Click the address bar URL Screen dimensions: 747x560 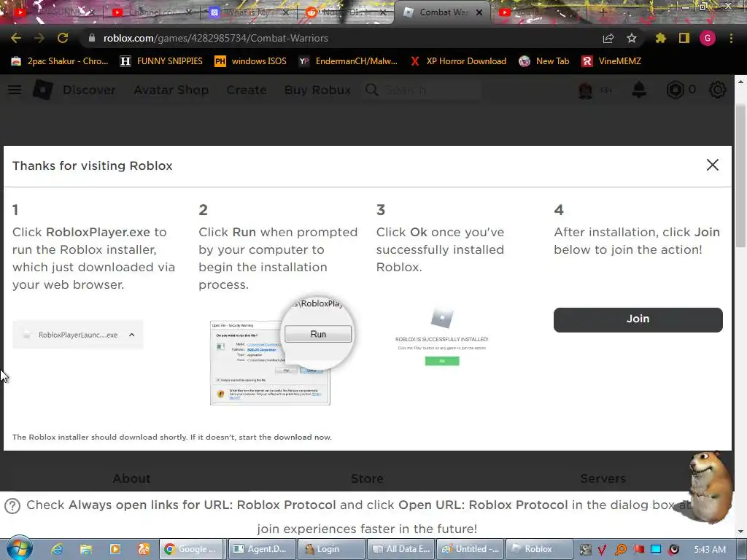click(x=215, y=38)
